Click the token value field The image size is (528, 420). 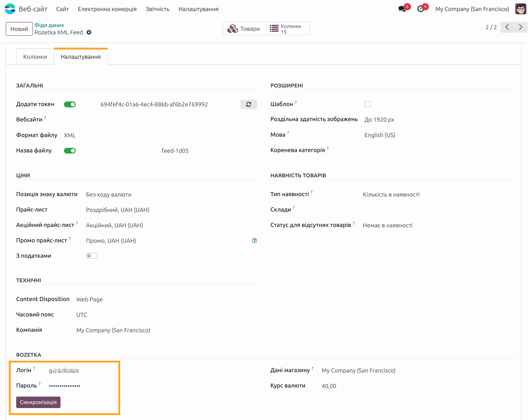[154, 104]
